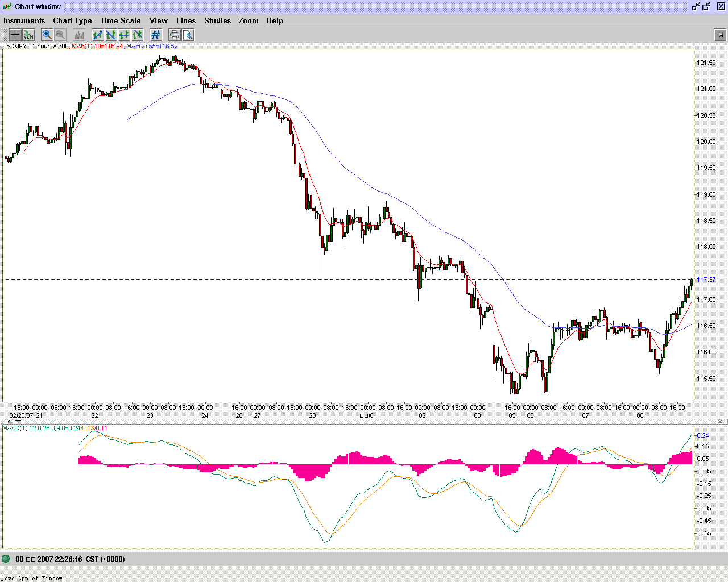Screen dimensions: 728x582
Task: Print the chart using the printer icon
Action: (175, 35)
